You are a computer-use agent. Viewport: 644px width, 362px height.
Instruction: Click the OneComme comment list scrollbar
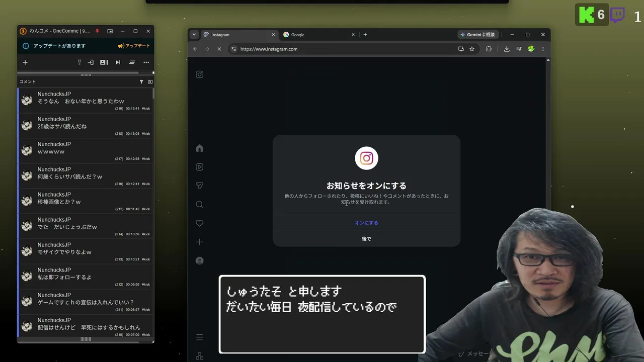tap(153, 94)
